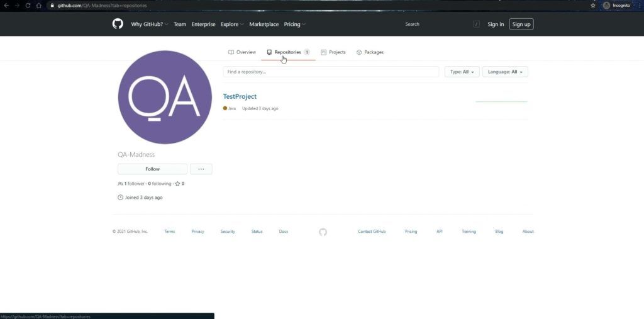Follow the QA-Madness user

(x=152, y=169)
